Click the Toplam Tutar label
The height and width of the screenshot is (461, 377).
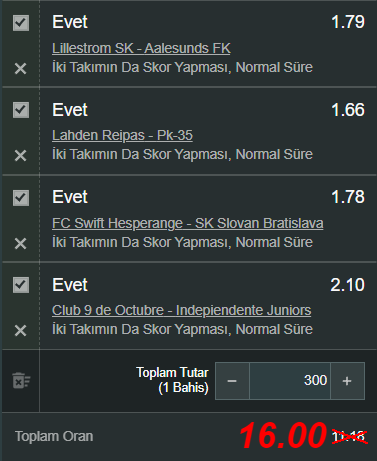[172, 372]
